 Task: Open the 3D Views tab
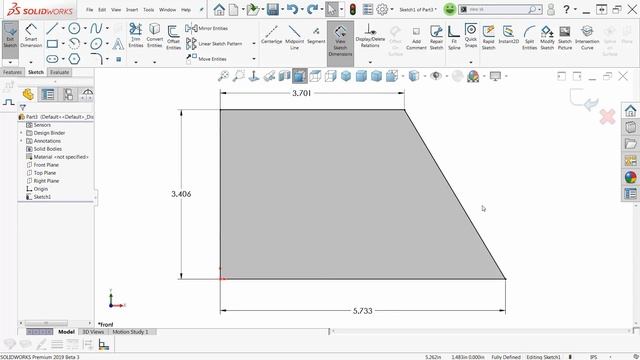point(93,332)
